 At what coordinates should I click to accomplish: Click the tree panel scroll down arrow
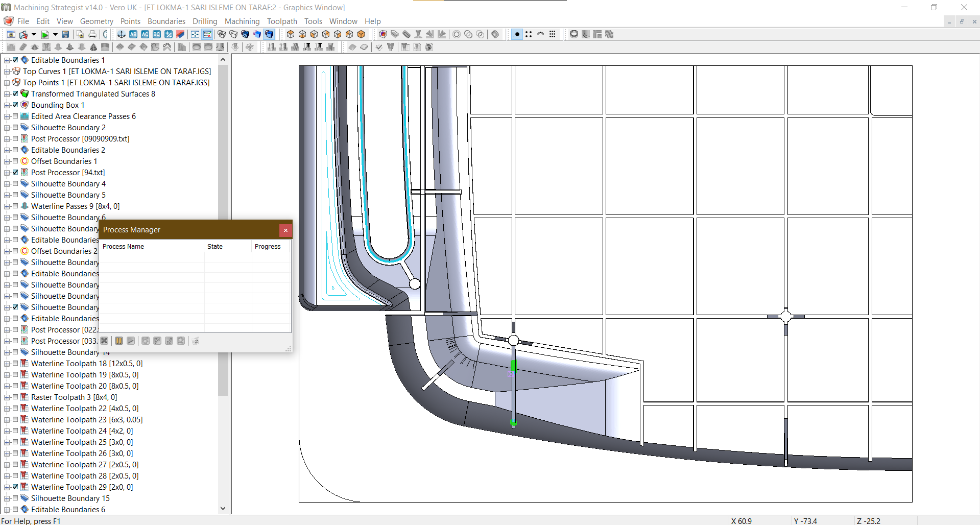[x=223, y=508]
